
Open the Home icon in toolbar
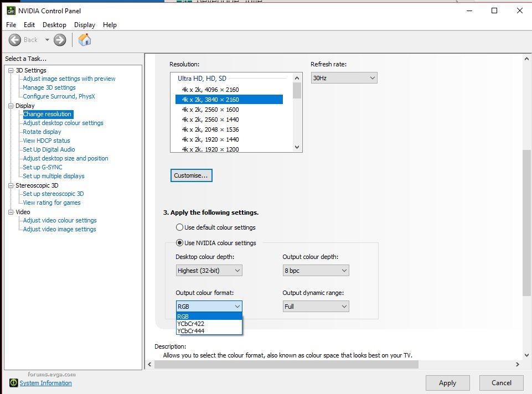click(85, 40)
